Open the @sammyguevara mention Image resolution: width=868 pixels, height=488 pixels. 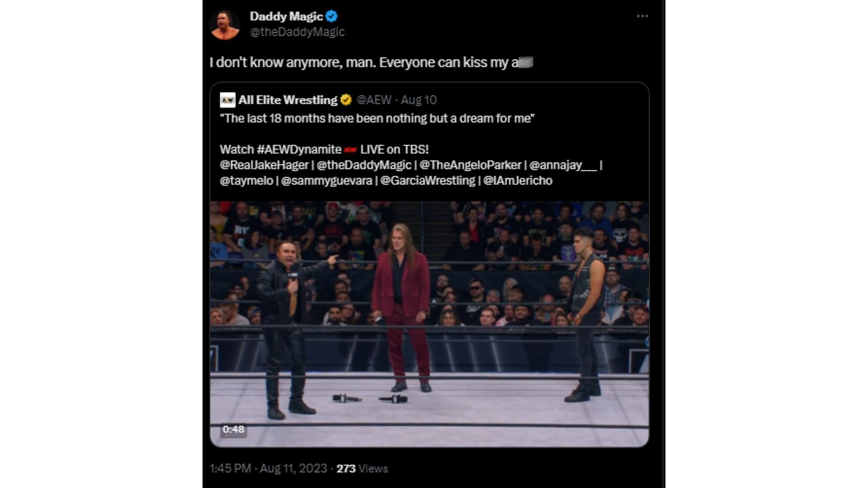[x=326, y=181]
